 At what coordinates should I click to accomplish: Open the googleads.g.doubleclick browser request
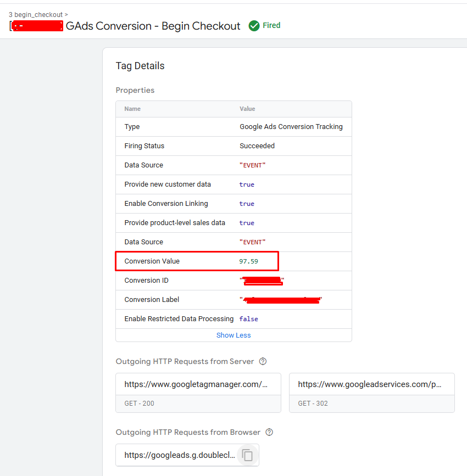(x=180, y=455)
